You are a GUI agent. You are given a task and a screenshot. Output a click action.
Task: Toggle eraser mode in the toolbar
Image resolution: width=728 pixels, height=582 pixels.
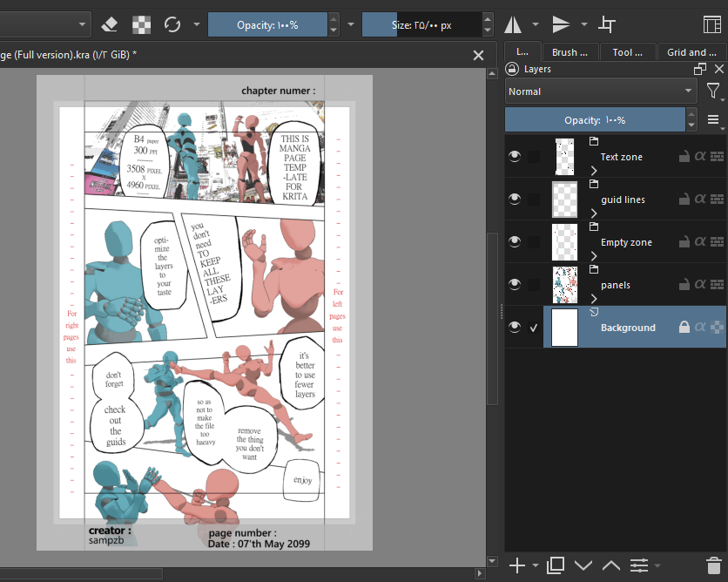(x=110, y=24)
